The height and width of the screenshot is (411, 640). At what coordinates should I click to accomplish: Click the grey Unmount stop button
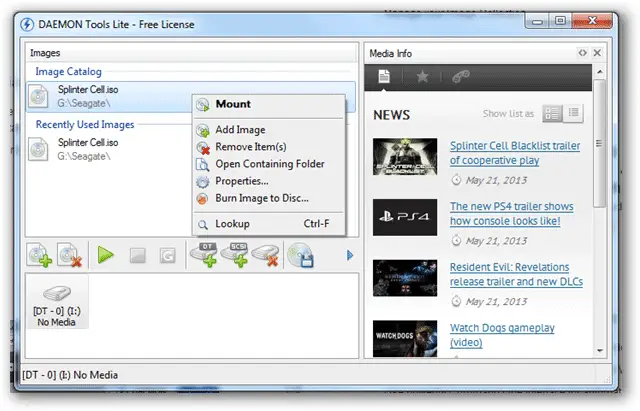click(x=138, y=256)
